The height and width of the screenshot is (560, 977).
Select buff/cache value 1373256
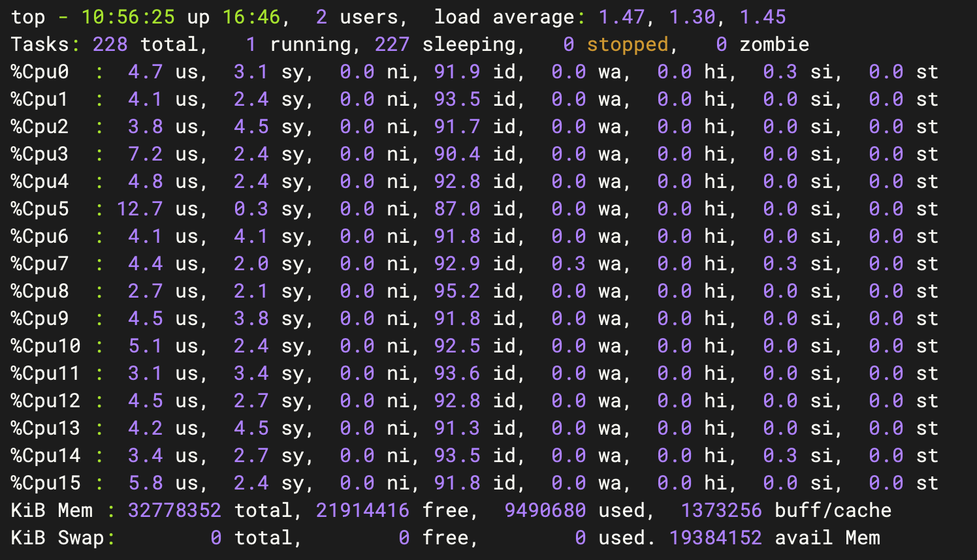(722, 510)
